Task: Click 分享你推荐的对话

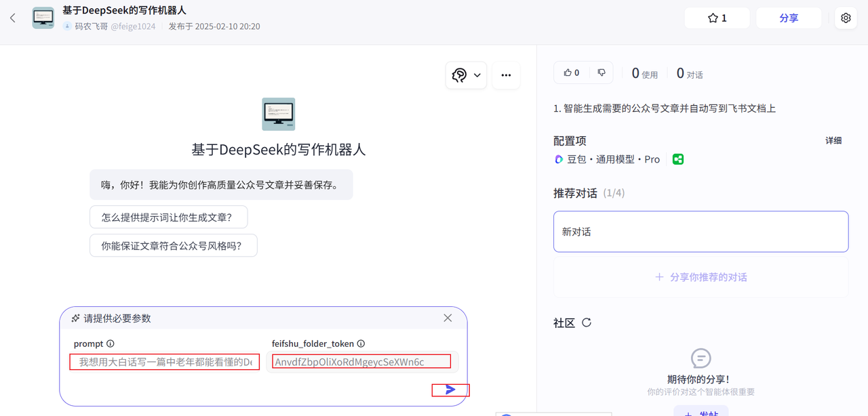Action: (x=701, y=277)
